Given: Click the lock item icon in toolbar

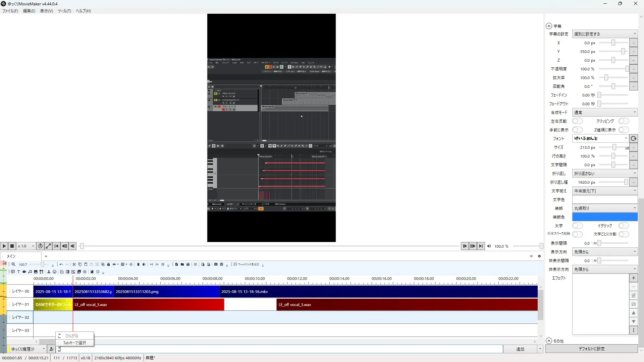Looking at the screenshot, I should tap(108, 264).
